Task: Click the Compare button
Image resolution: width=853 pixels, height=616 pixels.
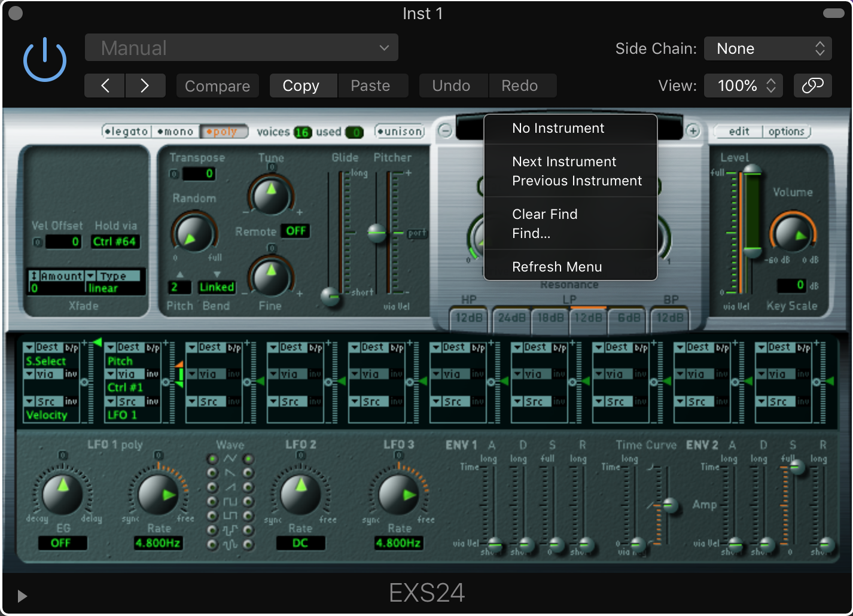Action: pos(217,86)
